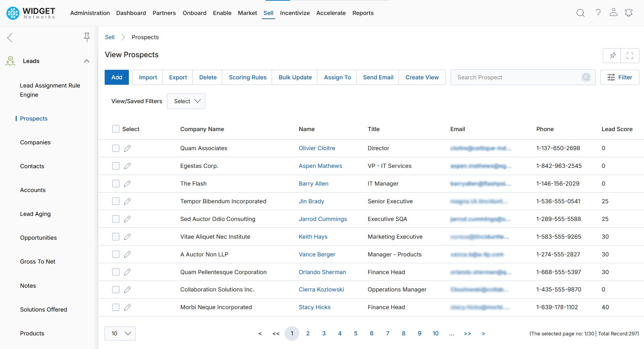Jump backward with double-arrow pagination
The width and height of the screenshot is (644, 349).
276,334
